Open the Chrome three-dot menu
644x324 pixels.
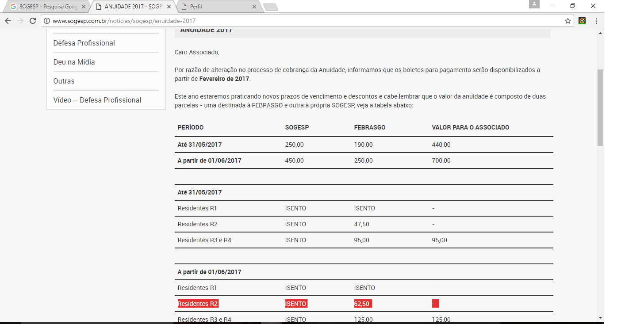click(x=596, y=21)
